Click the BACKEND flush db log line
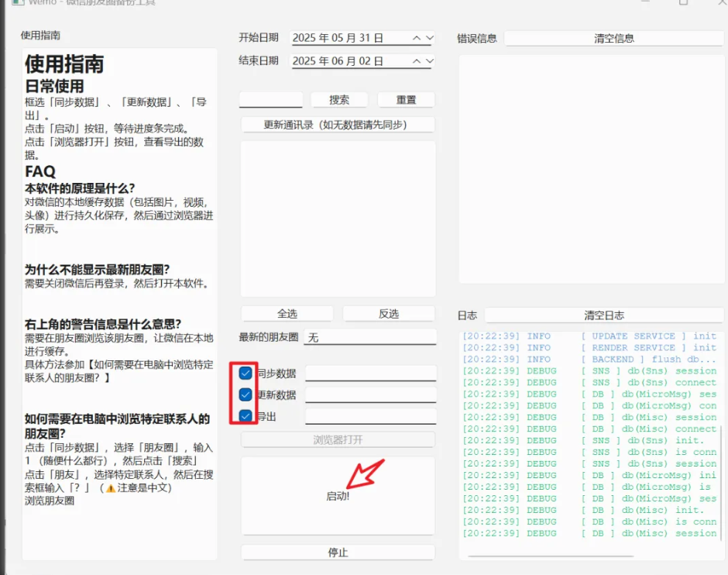This screenshot has width=728, height=575. (589, 359)
